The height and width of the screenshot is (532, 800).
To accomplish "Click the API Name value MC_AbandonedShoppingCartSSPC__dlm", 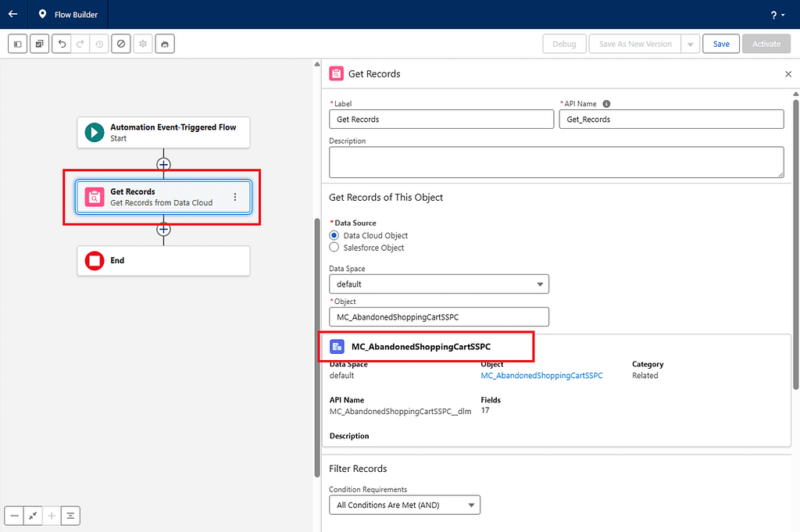I will click(401, 411).
